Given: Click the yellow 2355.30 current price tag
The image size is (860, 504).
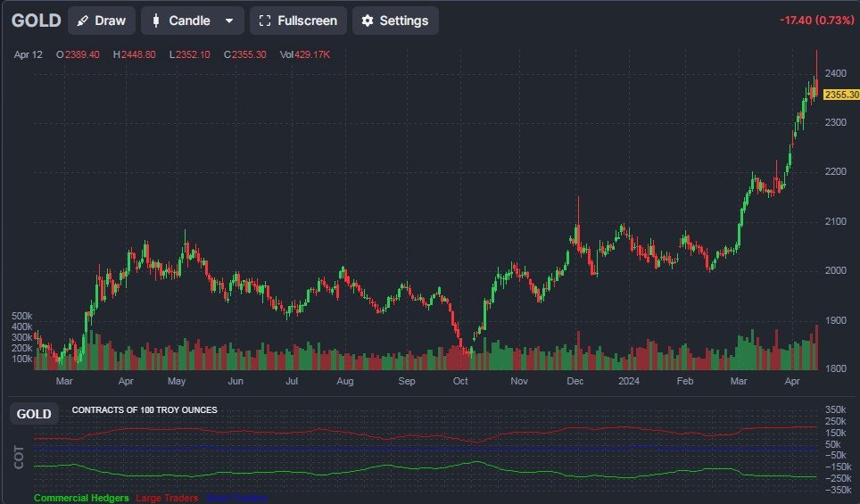Looking at the screenshot, I should pyautogui.click(x=840, y=95).
